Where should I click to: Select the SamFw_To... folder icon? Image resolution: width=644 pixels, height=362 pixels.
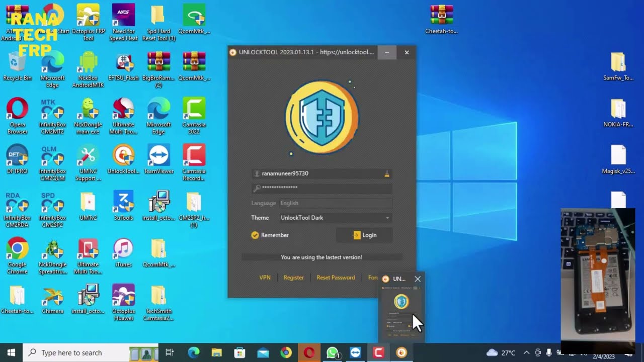click(x=618, y=66)
